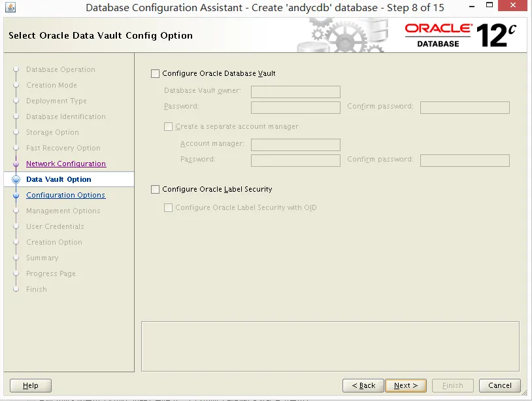
Task: Click the Configuration Options step bullet
Action: (16, 195)
